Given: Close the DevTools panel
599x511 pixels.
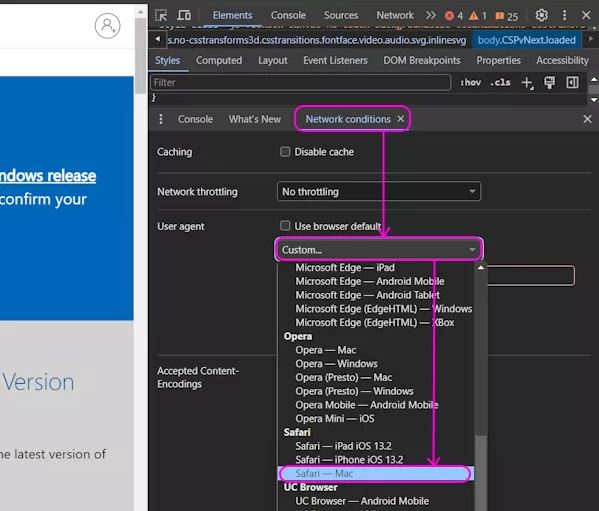Looking at the screenshot, I should [586, 15].
